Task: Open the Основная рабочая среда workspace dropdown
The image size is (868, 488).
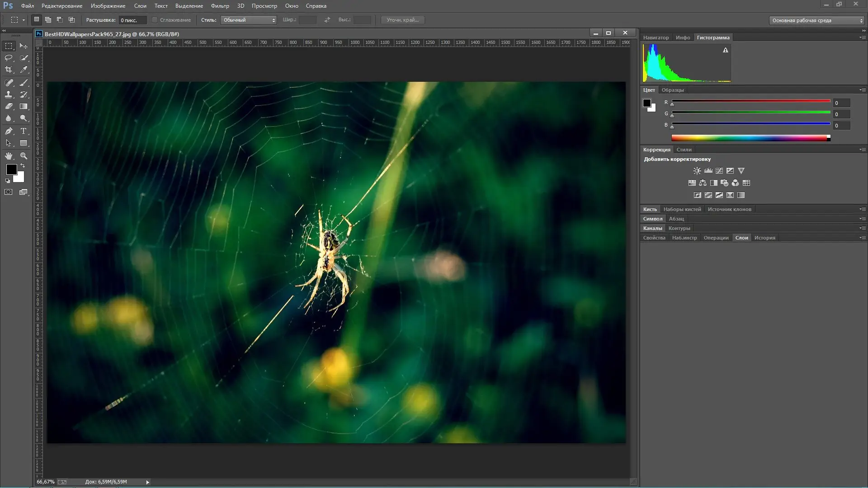Action: pyautogui.click(x=816, y=20)
